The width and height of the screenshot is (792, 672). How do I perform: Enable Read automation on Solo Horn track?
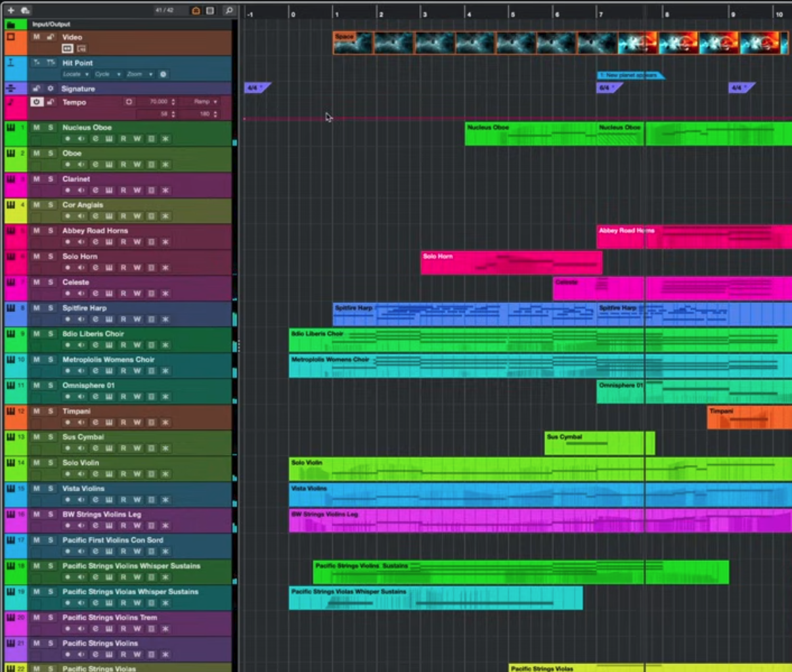(x=123, y=268)
